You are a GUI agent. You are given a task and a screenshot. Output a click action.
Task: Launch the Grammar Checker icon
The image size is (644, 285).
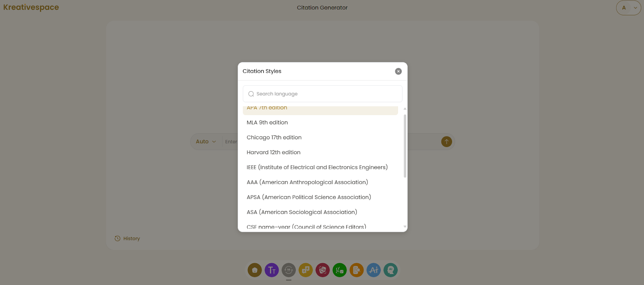click(x=339, y=270)
